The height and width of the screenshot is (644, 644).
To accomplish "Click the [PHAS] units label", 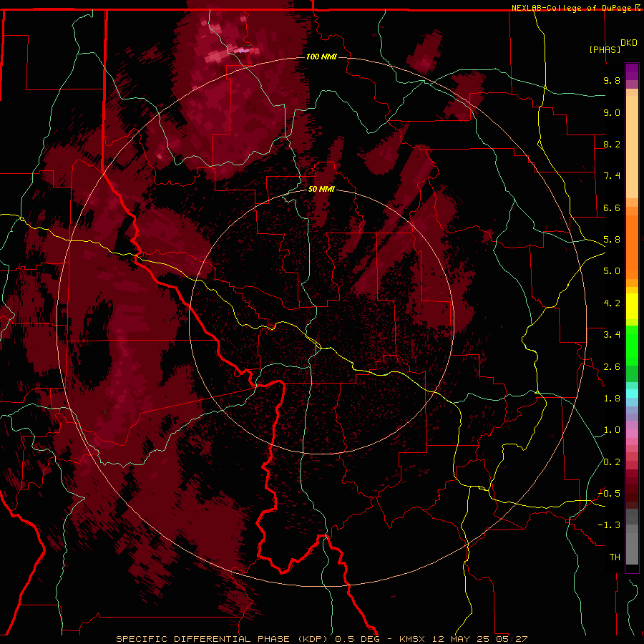I will click(x=604, y=49).
